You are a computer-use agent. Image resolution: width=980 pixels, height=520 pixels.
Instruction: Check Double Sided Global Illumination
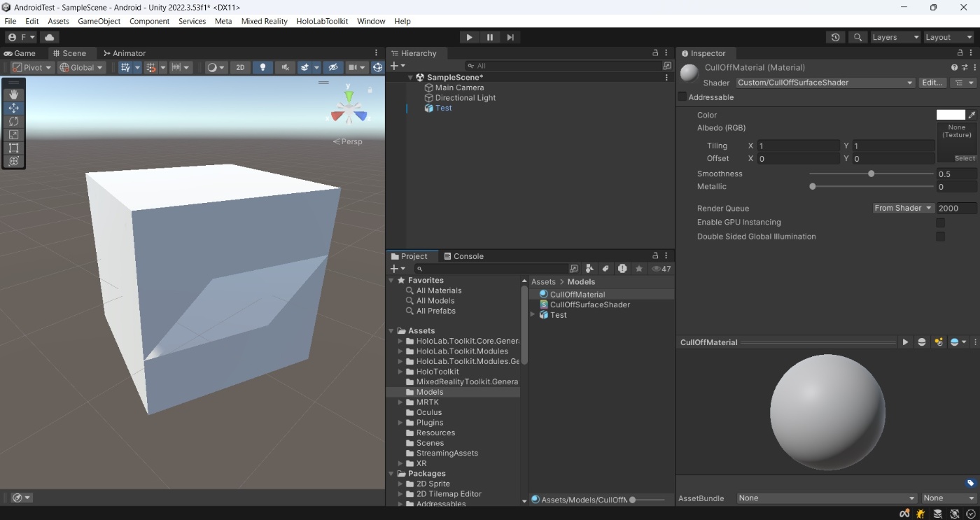pos(941,237)
